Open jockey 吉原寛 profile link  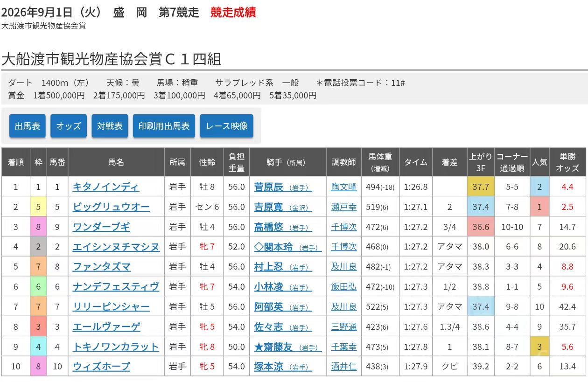283,207
